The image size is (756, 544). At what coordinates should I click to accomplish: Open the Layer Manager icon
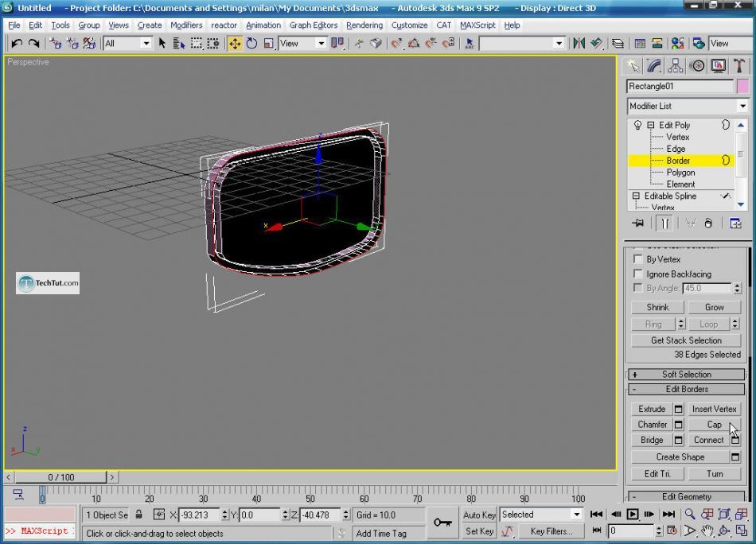(x=618, y=44)
